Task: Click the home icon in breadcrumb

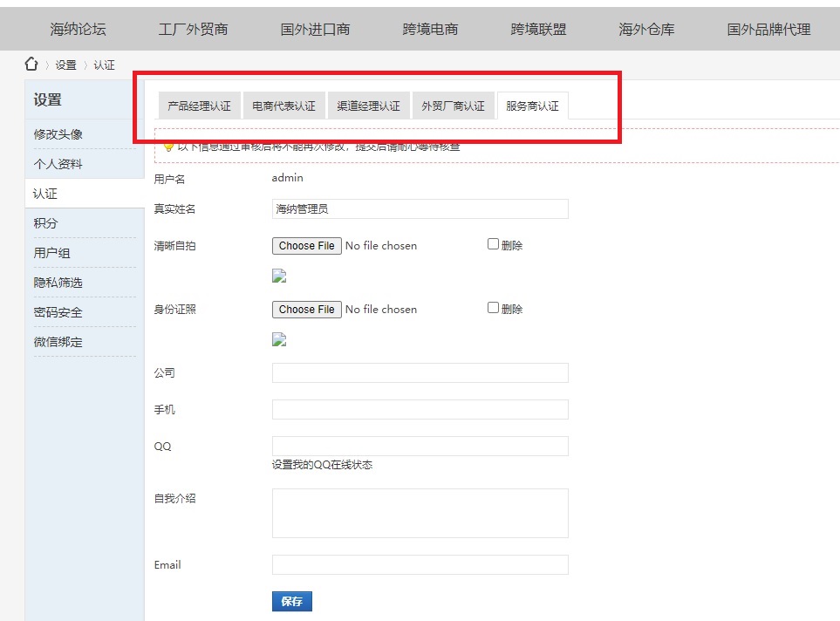Action: 31,64
